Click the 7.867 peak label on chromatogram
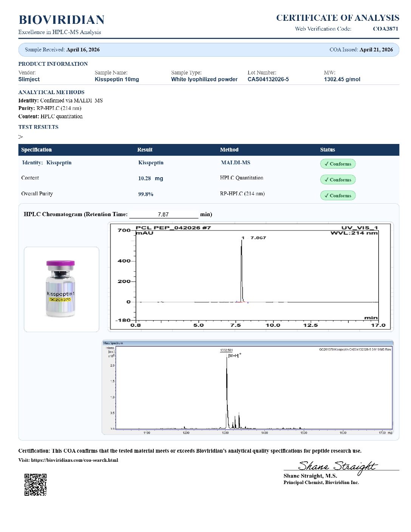 click(x=258, y=238)
